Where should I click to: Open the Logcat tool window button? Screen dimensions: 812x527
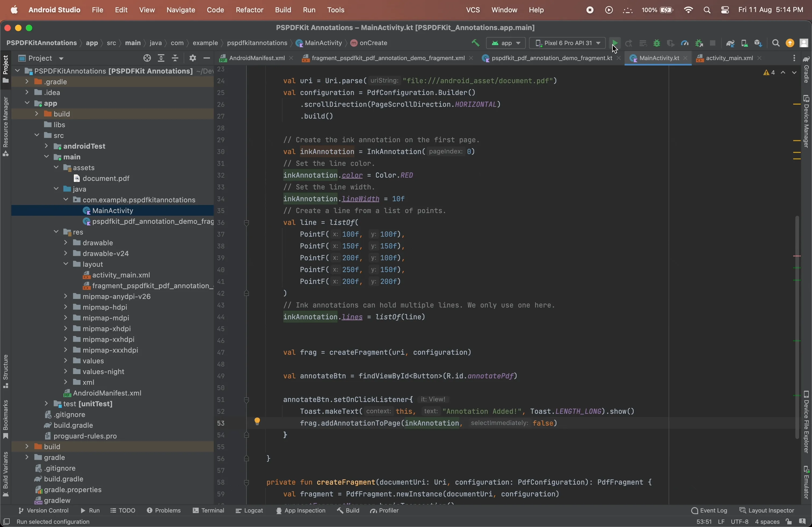[x=250, y=511]
